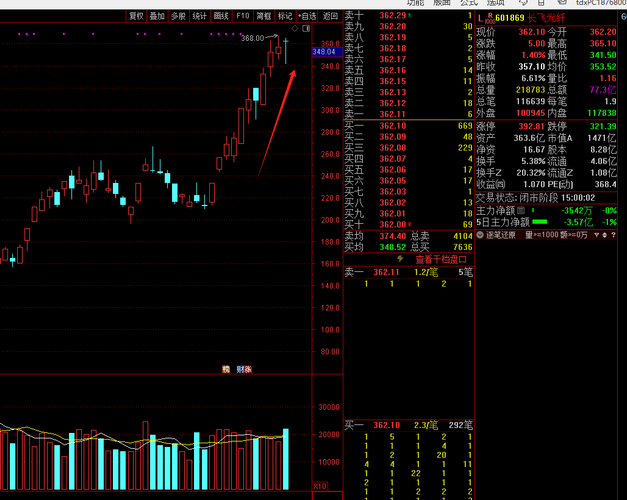Click the 5日主力净额 green bar
This screenshot has height=500, width=627.
(539, 222)
